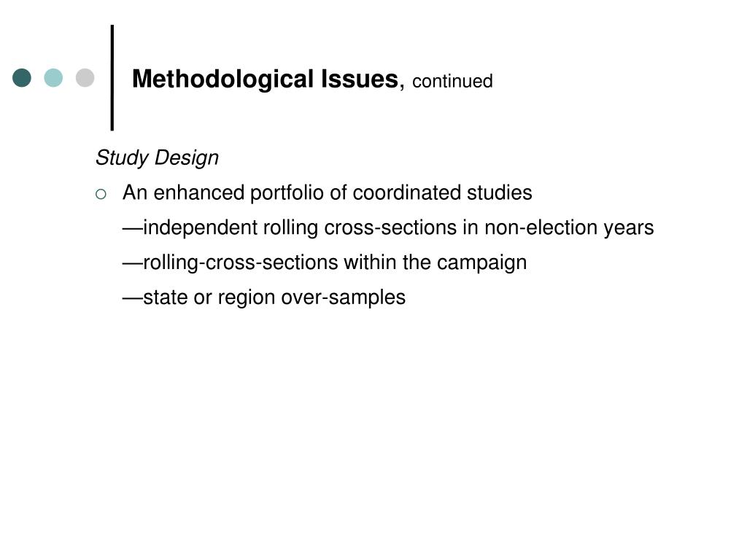Click the dark teal circle
Viewport: 747px width, 560px height.
(x=22, y=77)
